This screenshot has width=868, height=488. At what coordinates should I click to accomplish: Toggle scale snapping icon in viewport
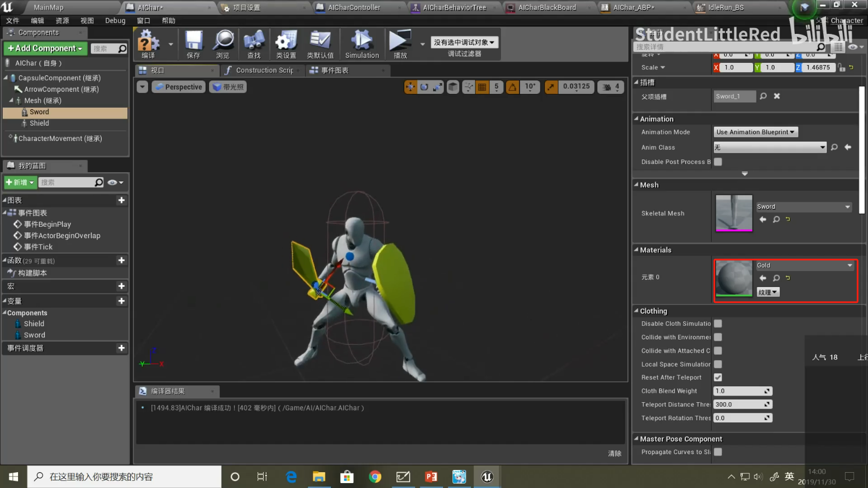[x=551, y=87]
